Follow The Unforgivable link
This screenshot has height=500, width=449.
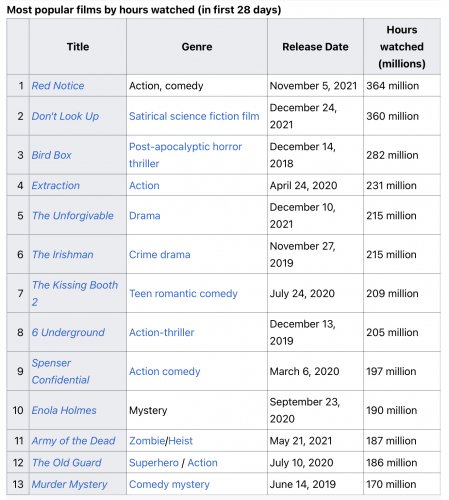coord(73,216)
